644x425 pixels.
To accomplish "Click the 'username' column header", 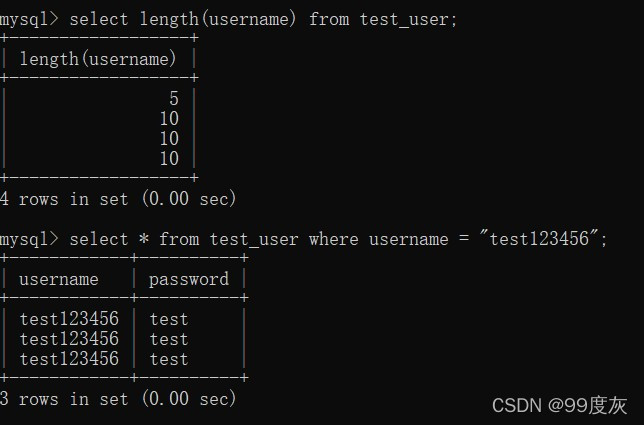I will (x=59, y=279).
